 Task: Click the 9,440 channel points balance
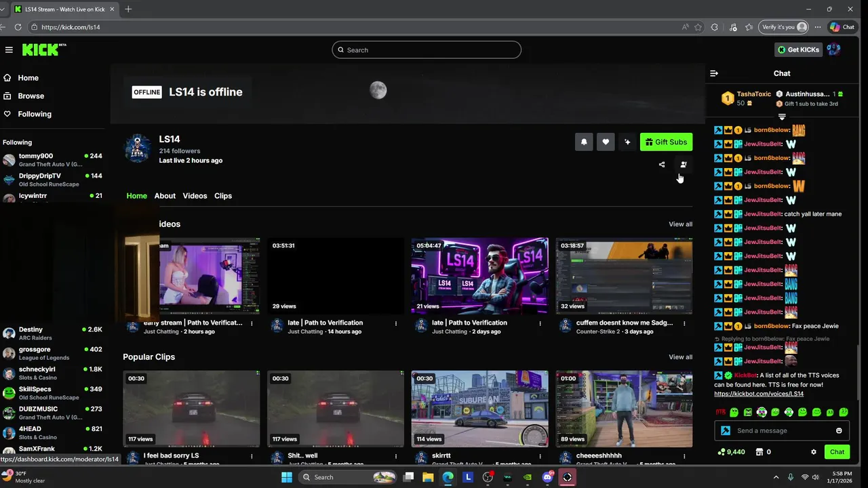point(731,452)
